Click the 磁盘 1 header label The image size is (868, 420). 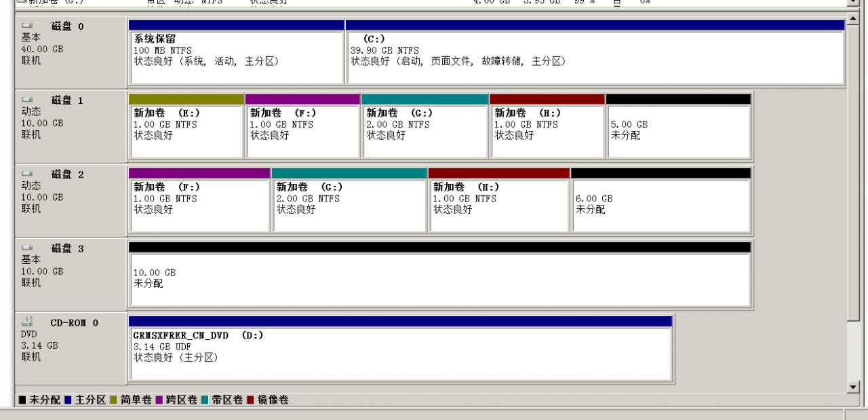click(x=67, y=100)
